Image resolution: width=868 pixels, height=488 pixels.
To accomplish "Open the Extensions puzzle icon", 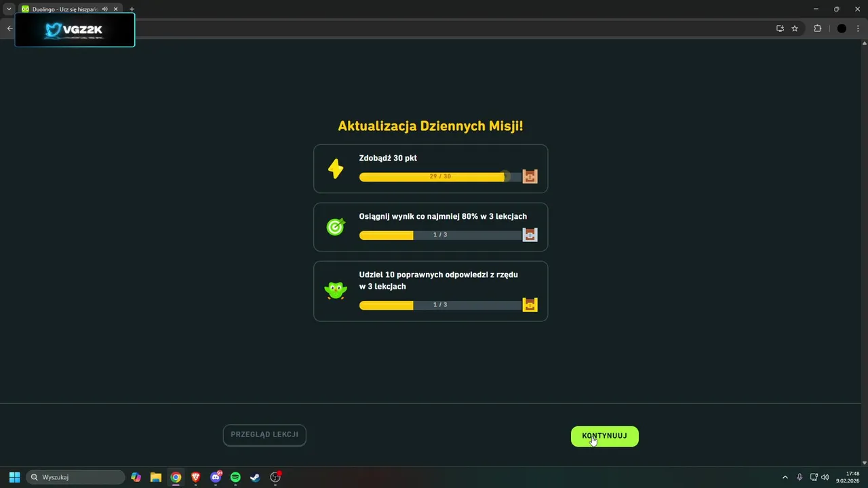I will click(x=817, y=28).
